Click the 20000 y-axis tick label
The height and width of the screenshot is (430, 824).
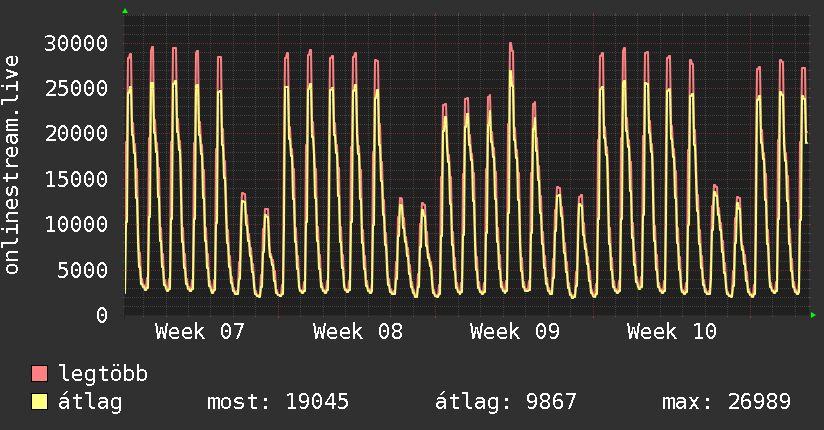coord(76,134)
